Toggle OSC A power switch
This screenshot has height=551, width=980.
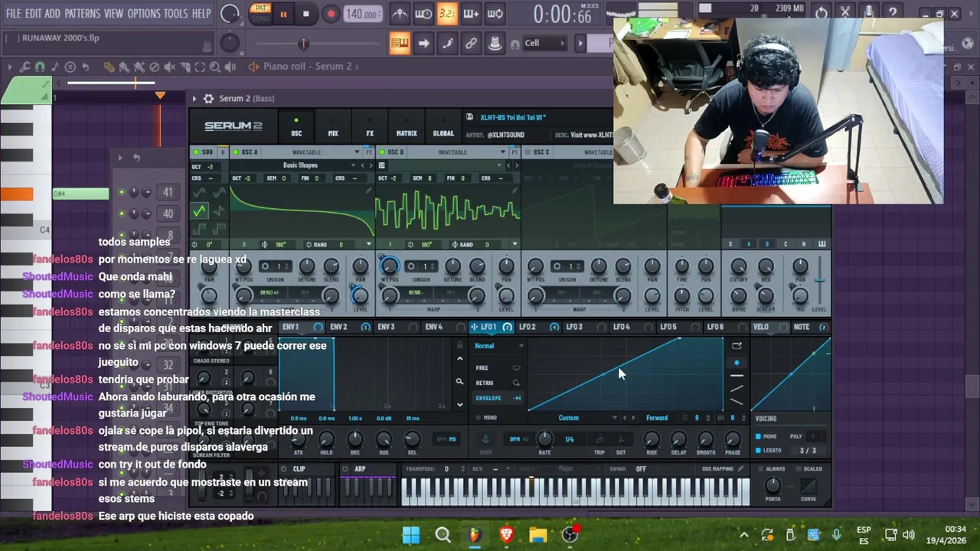tap(236, 152)
